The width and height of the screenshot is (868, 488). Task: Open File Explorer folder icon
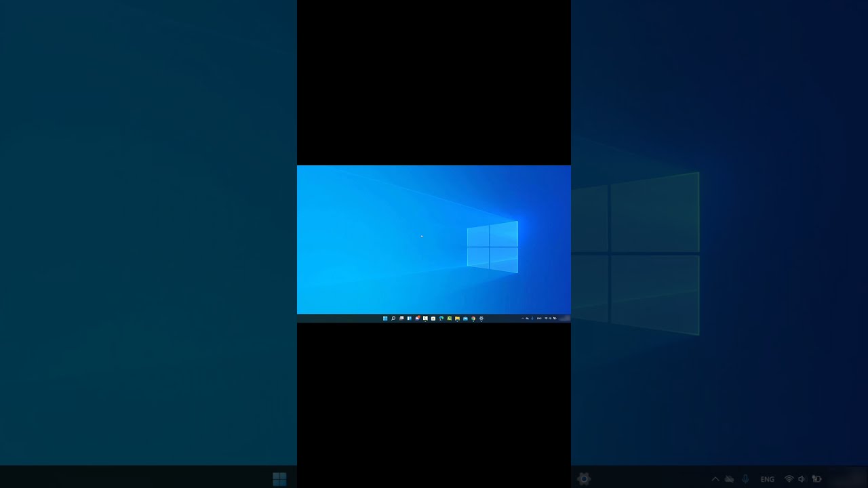pyautogui.click(x=457, y=319)
